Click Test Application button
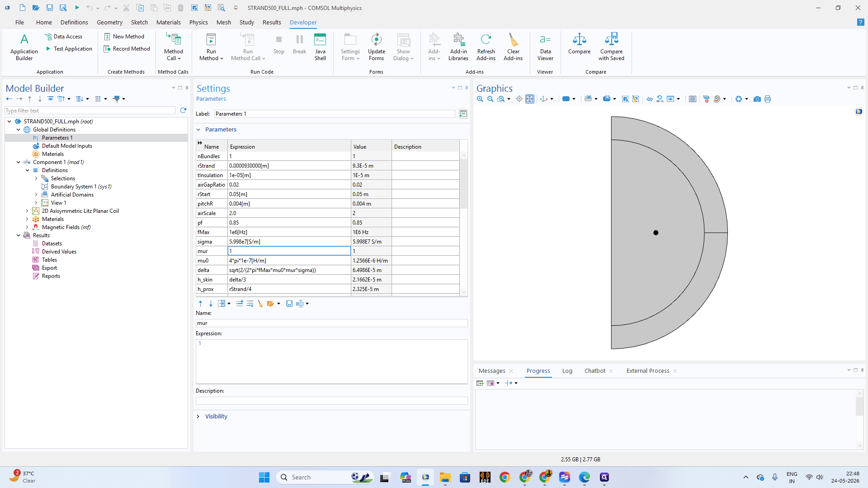The width and height of the screenshot is (868, 488). pyautogui.click(x=69, y=49)
